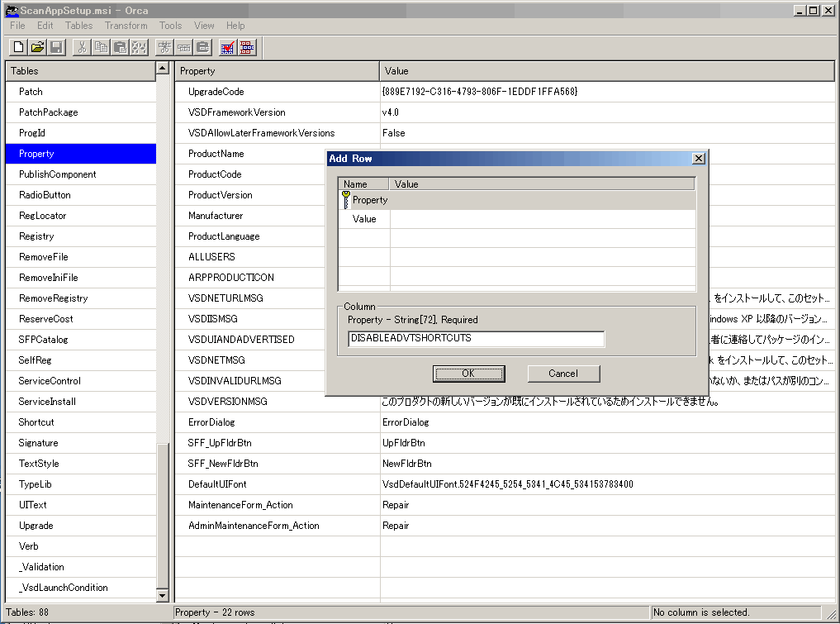Select the RadioButton table
This screenshot has width=840, height=624.
[80, 194]
